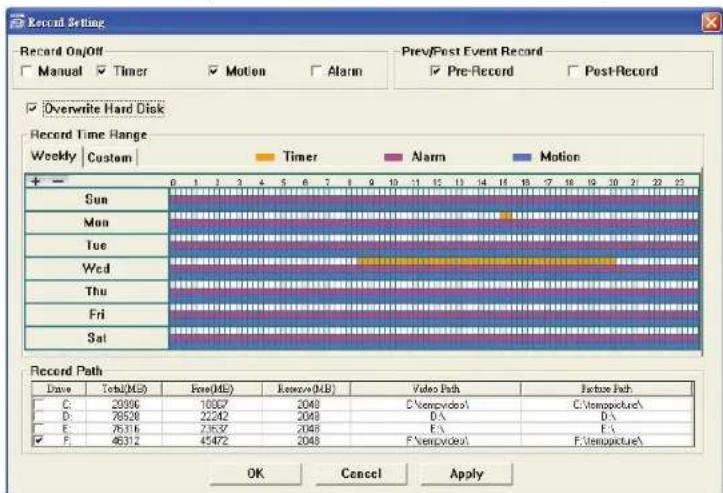Screen dimensions: 723x493
Task: Click the Cancel button
Action: (x=362, y=474)
